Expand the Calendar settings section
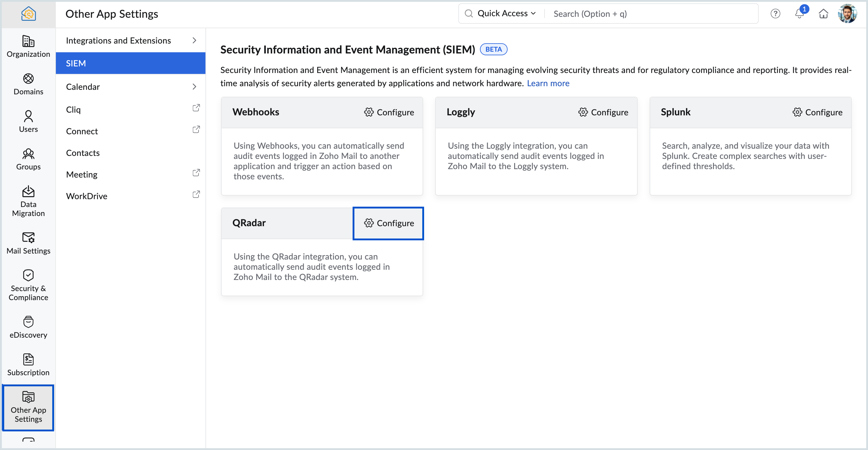 (130, 86)
